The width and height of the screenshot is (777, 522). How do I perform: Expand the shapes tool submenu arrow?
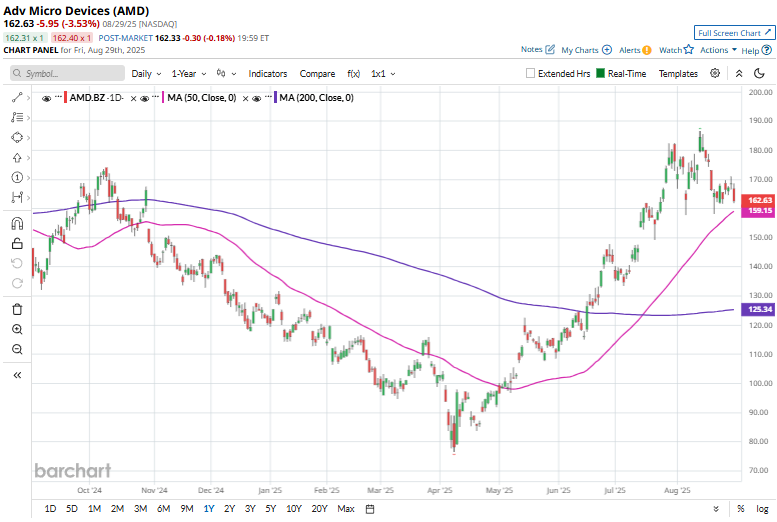(x=28, y=138)
